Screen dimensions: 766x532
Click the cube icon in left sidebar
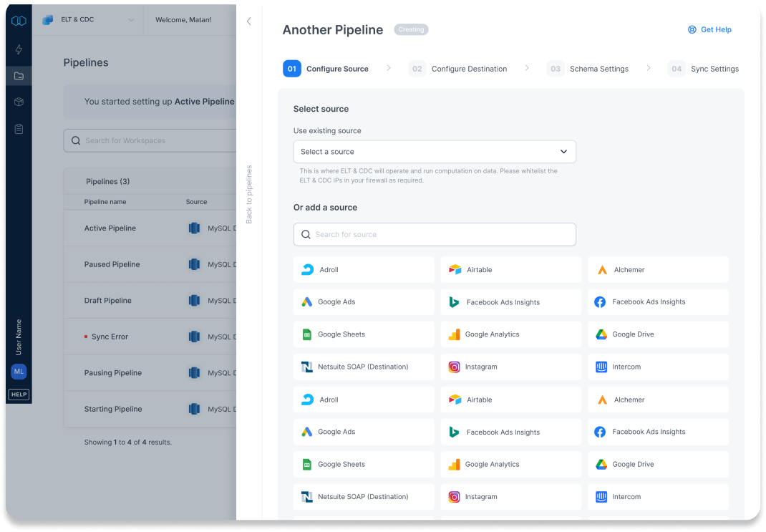click(x=19, y=102)
